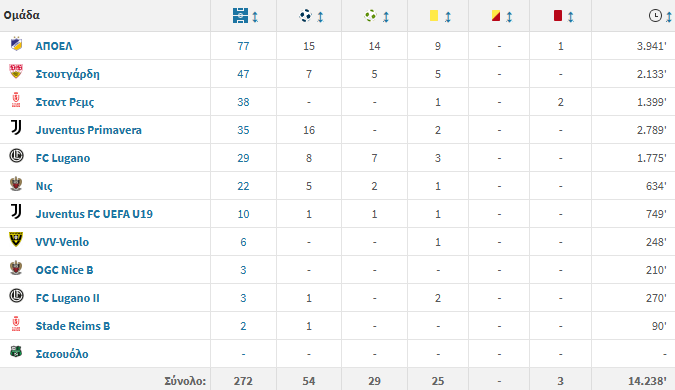Click the VVV-Venlo club crest
This screenshot has height=390, width=675.
tap(16, 239)
